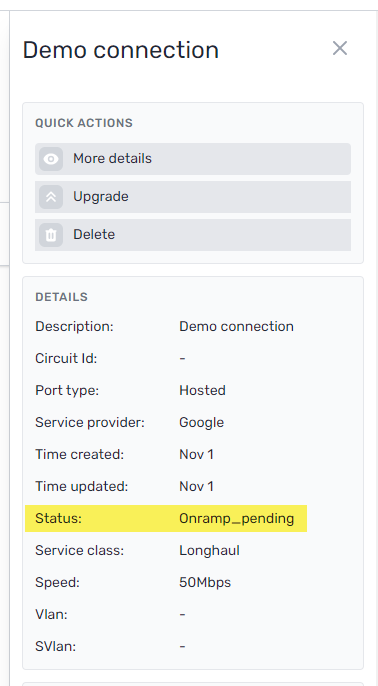The height and width of the screenshot is (686, 378).
Task: Click the Circuit Id label
Action: point(66,358)
